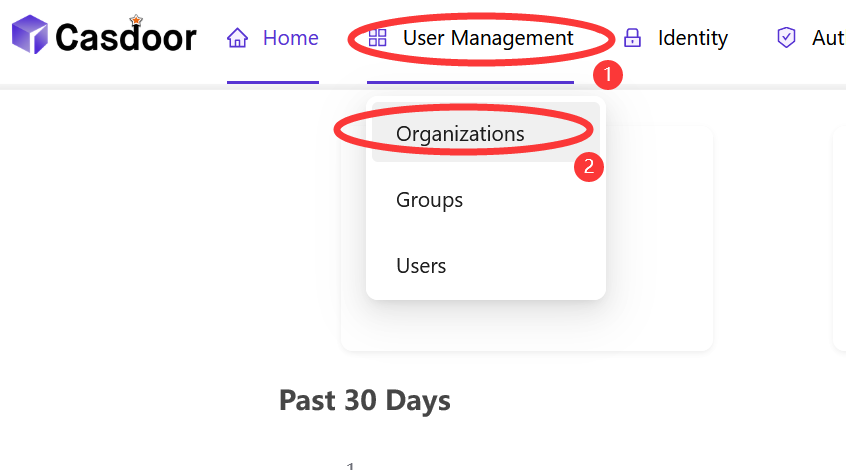The height and width of the screenshot is (470, 846).
Task: Click the User Management grid icon
Action: 377,38
